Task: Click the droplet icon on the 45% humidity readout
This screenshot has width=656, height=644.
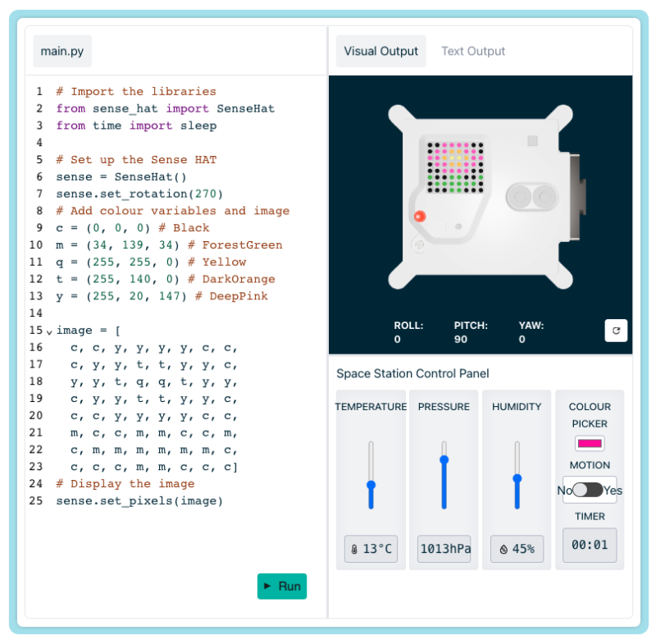Action: 502,548
